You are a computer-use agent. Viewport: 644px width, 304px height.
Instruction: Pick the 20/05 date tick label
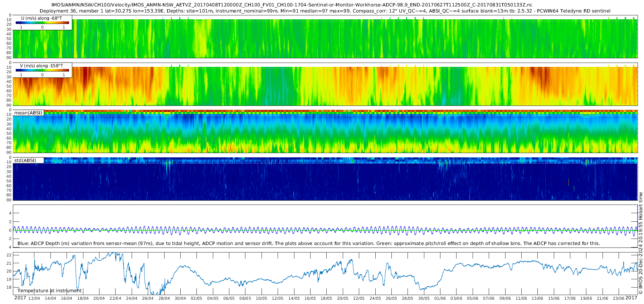342,298
